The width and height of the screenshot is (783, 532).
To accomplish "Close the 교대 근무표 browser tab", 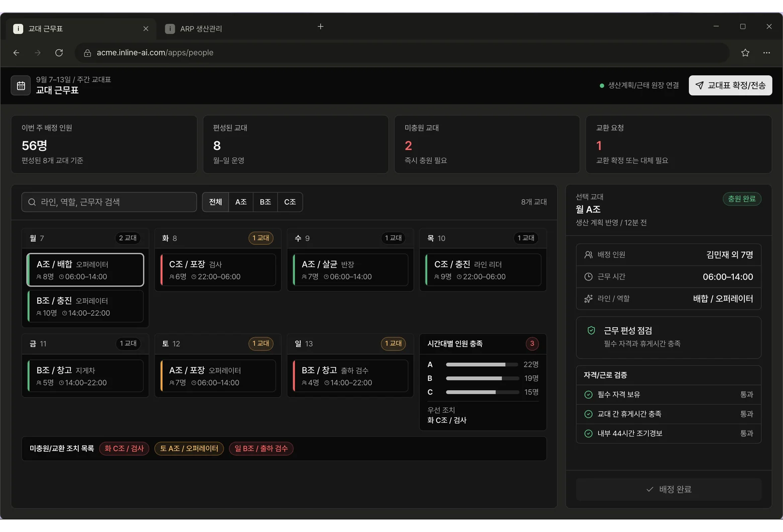I will point(146,29).
